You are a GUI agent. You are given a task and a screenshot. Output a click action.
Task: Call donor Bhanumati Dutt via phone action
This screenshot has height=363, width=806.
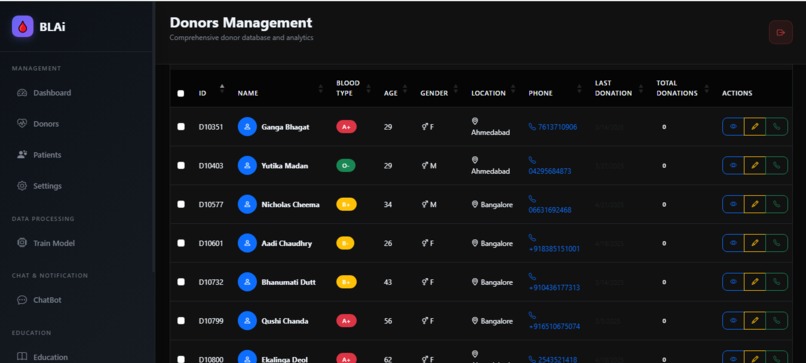point(777,282)
